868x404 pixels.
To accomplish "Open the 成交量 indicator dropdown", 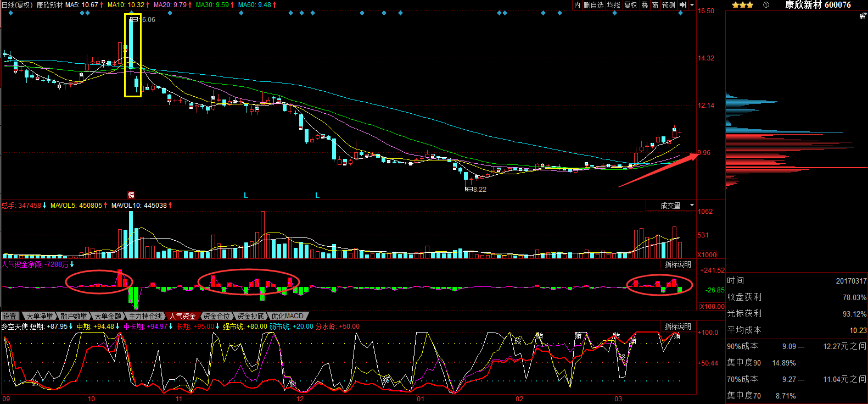I will tap(671, 206).
